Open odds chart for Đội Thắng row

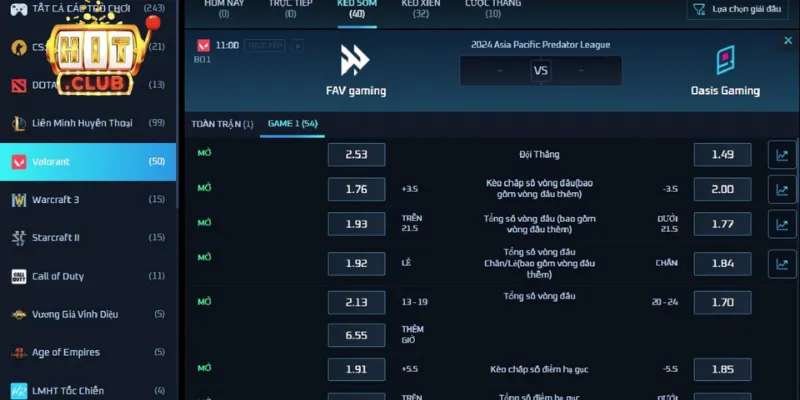782,155
